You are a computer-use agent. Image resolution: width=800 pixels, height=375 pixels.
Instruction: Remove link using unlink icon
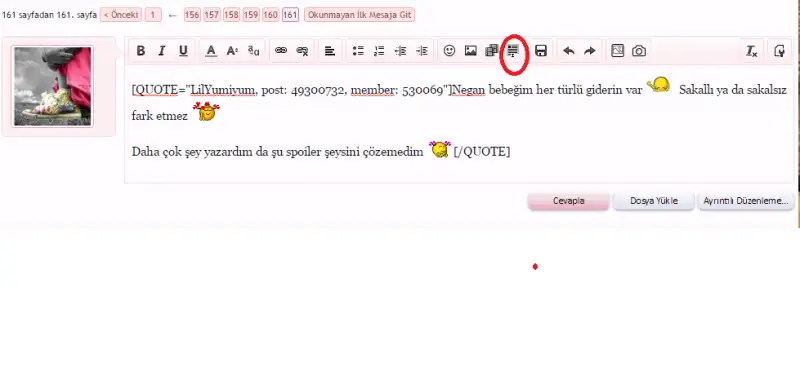click(x=303, y=51)
